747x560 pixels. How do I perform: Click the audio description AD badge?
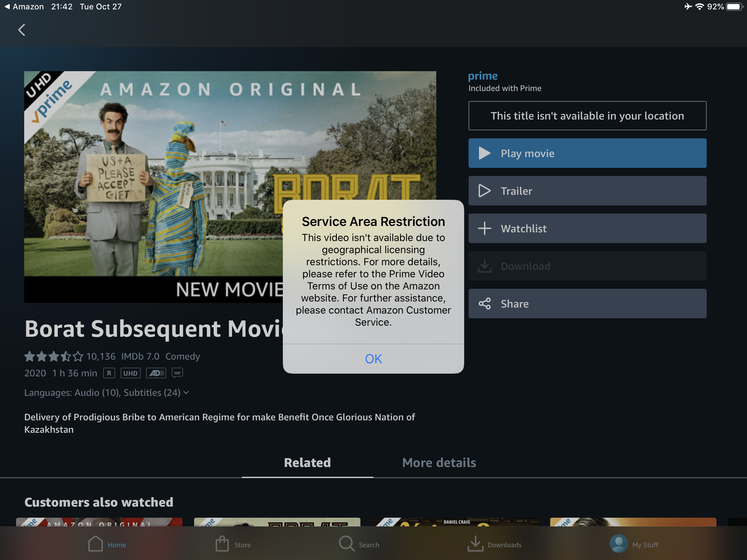pyautogui.click(x=156, y=373)
